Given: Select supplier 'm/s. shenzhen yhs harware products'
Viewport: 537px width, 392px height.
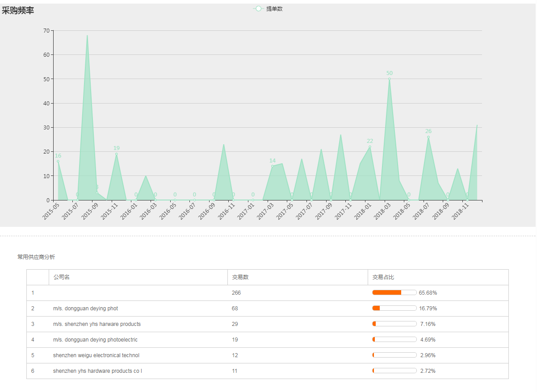Looking at the screenshot, I should point(97,324).
